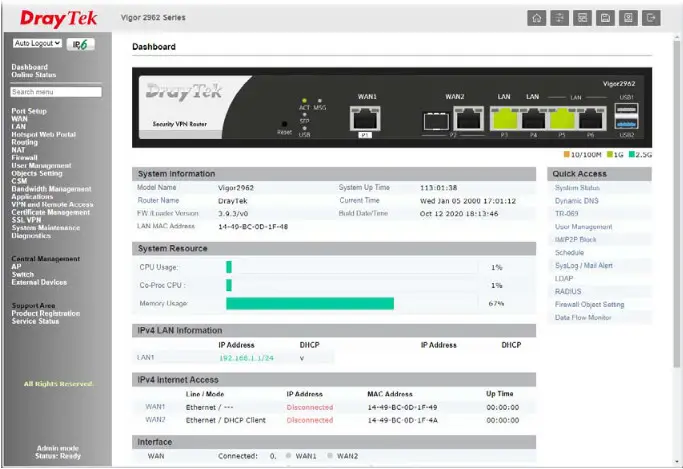
Task: Expand Port Setup menu in sidebar
Action: click(29, 111)
